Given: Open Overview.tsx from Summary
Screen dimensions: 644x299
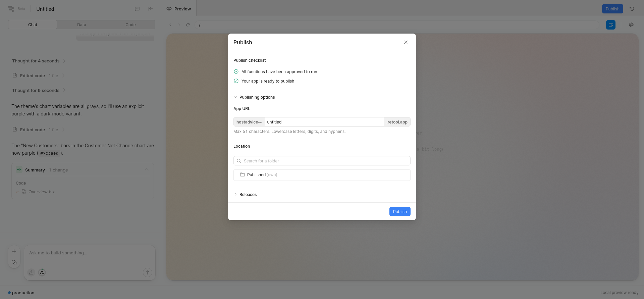Looking at the screenshot, I should tap(42, 192).
